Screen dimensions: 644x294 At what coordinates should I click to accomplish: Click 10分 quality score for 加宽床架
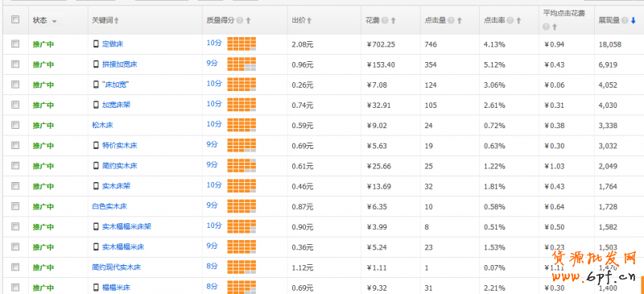(214, 104)
